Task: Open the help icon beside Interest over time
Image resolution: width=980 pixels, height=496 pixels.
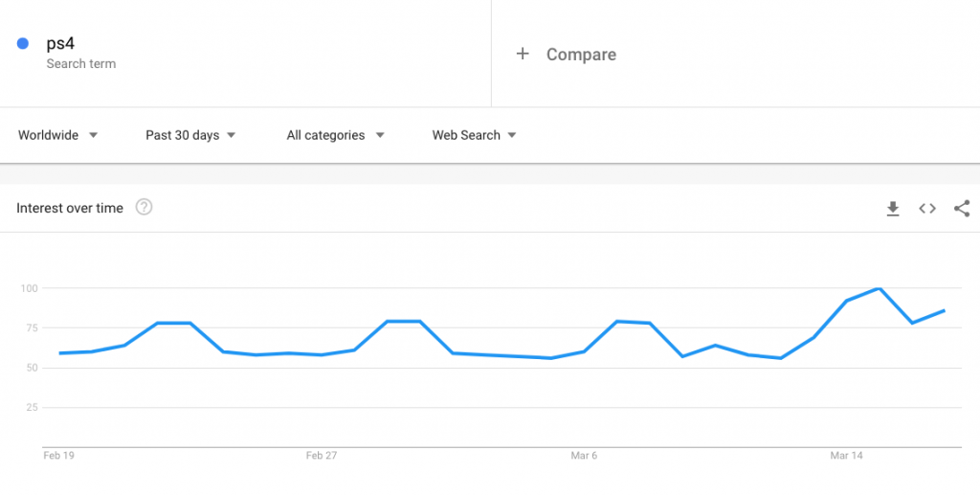Action: click(x=144, y=207)
